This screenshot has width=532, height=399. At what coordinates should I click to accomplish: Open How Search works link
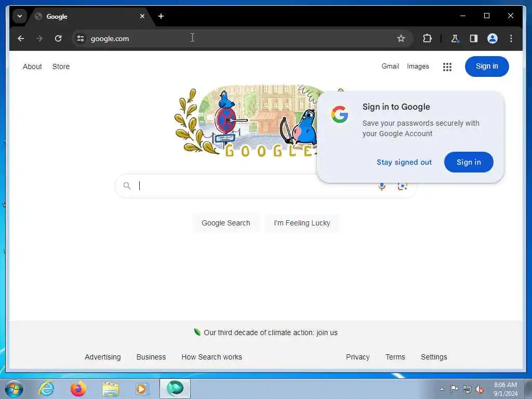click(211, 357)
